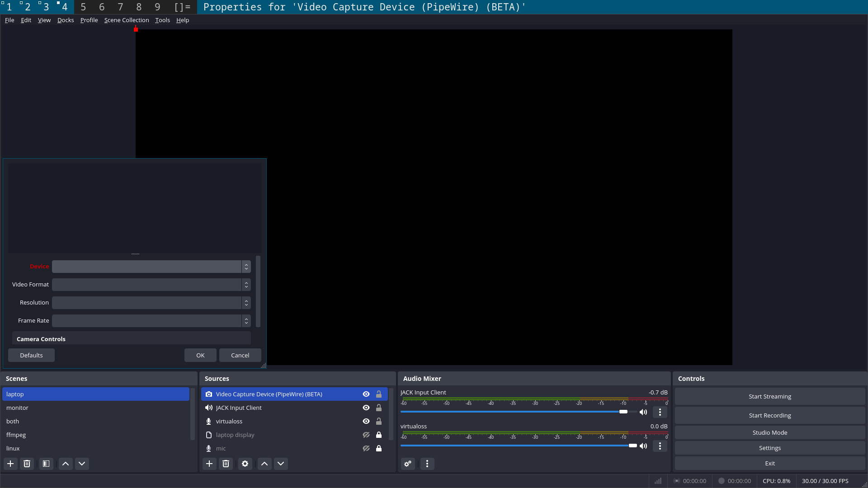Hide the Video Capture Device source
The image size is (868, 488).
[366, 394]
